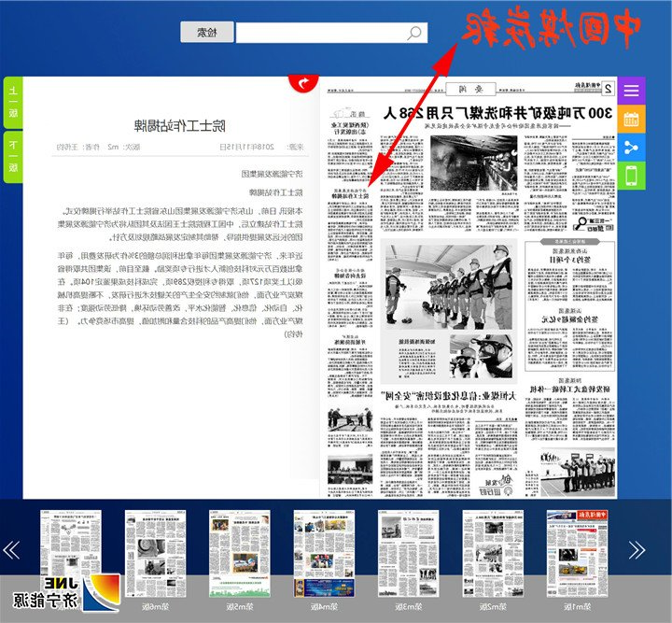The width and height of the screenshot is (672, 623).
Task: Click the author text 王传钧 in the metadata
Action: pos(67,147)
